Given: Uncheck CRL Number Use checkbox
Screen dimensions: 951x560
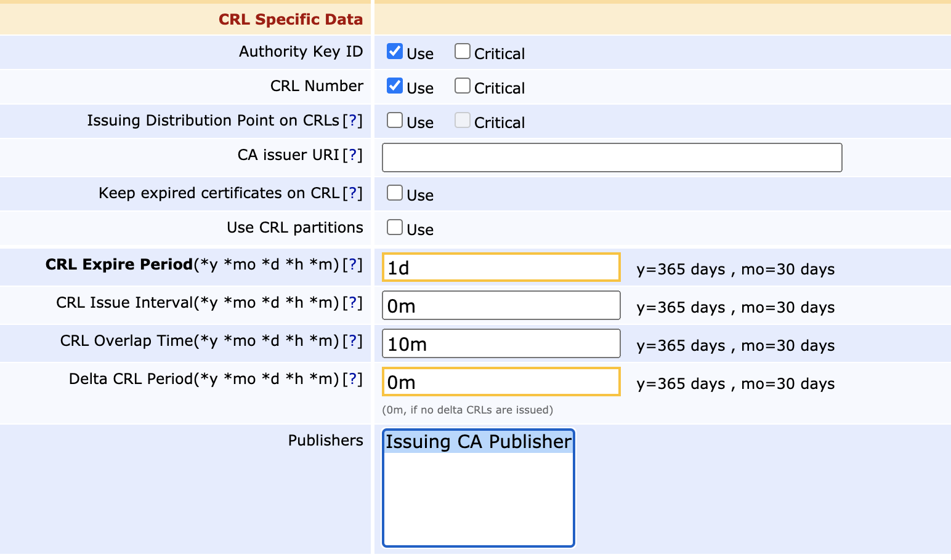Looking at the screenshot, I should (x=395, y=86).
